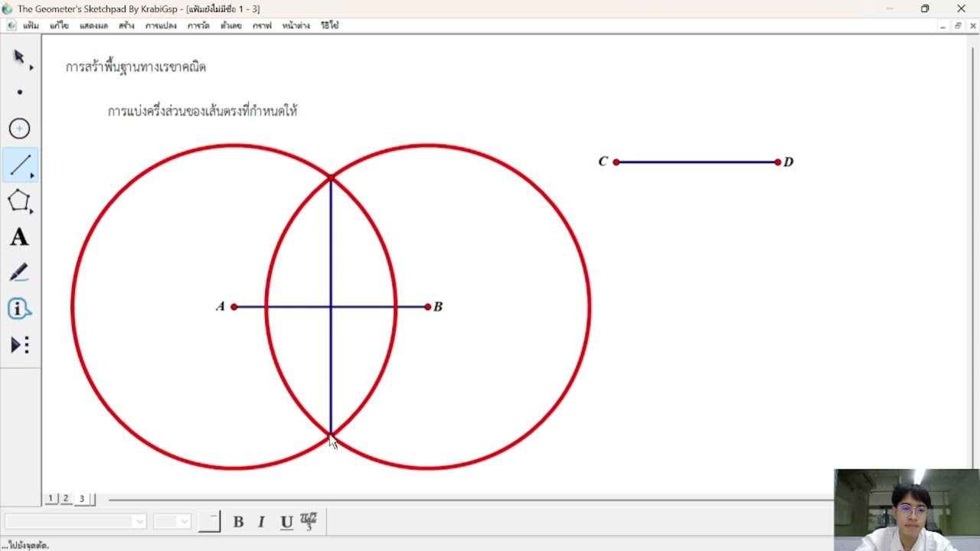The image size is (980, 551).
Task: Open the แฟ้ม menu
Action: click(x=31, y=25)
